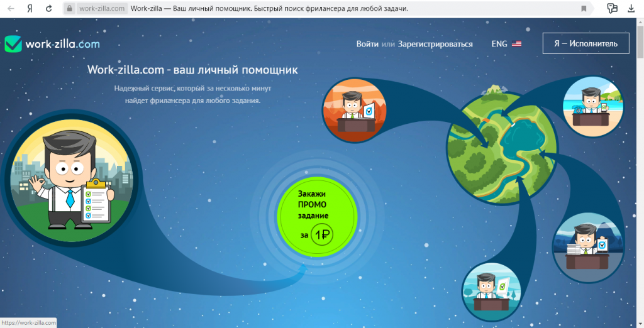Click the browser back arrow
The height and width of the screenshot is (328, 644).
pyautogui.click(x=11, y=9)
